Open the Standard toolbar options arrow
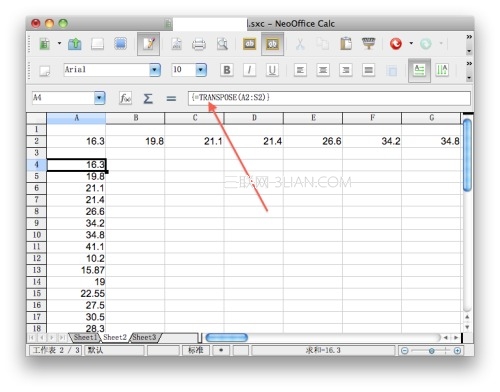This screenshot has height=392, width=500. tap(469, 51)
